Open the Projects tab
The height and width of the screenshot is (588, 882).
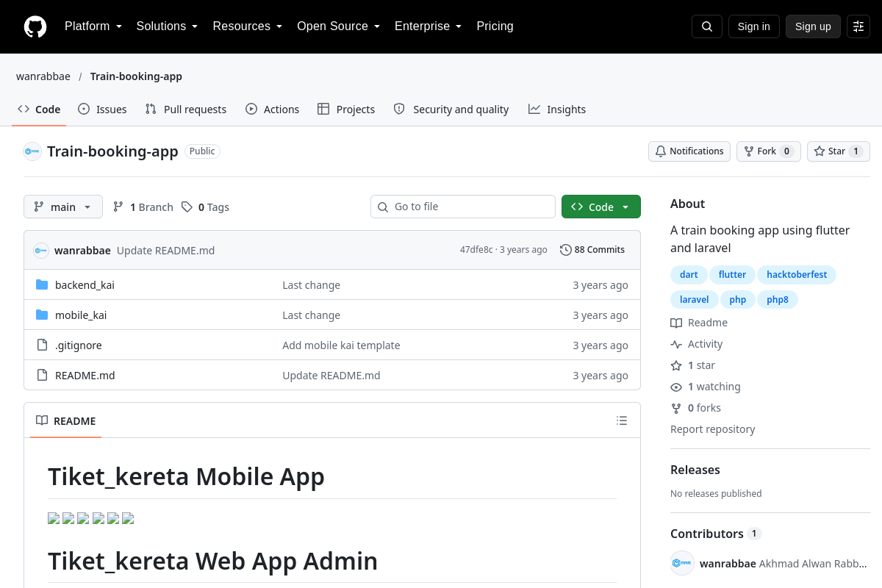click(346, 110)
